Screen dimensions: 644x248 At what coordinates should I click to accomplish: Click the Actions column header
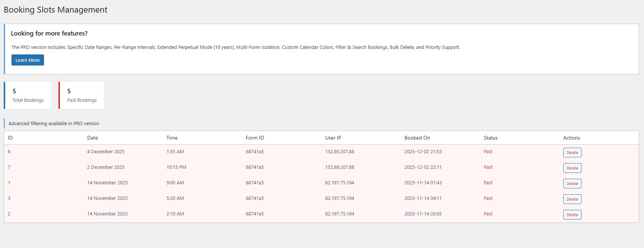[571, 138]
